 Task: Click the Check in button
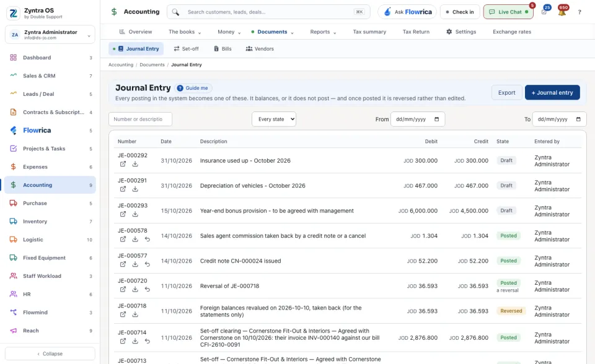click(460, 12)
